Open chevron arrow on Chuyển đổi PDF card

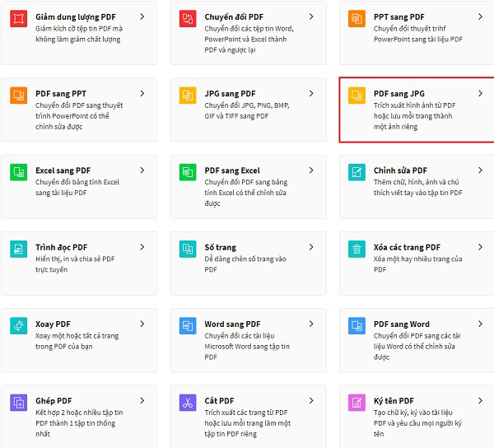click(x=311, y=16)
